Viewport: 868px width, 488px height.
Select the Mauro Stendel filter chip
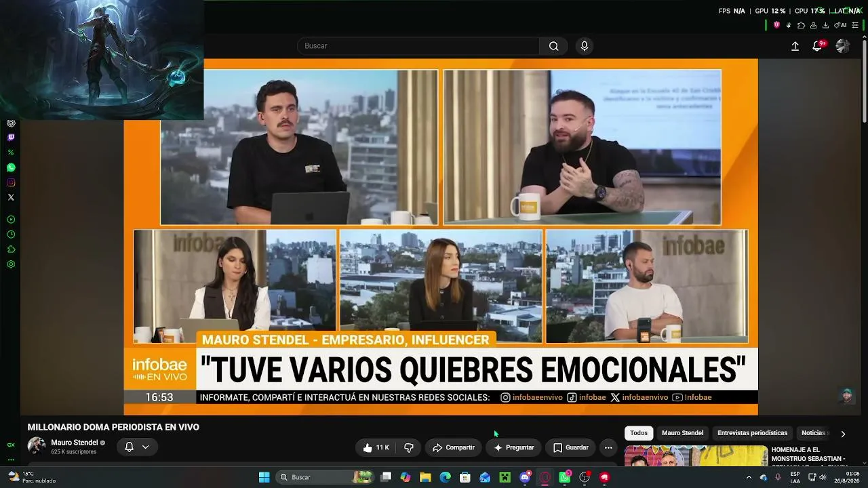(682, 433)
